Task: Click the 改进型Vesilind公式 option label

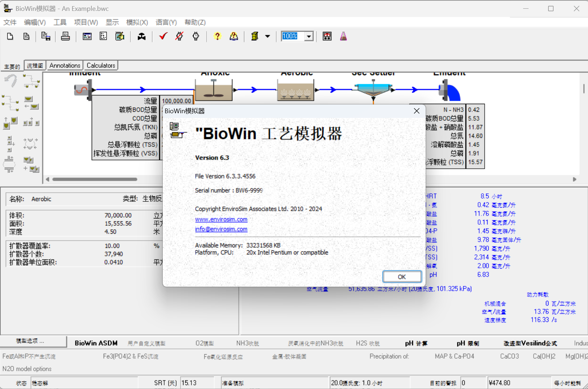Action: point(530,343)
